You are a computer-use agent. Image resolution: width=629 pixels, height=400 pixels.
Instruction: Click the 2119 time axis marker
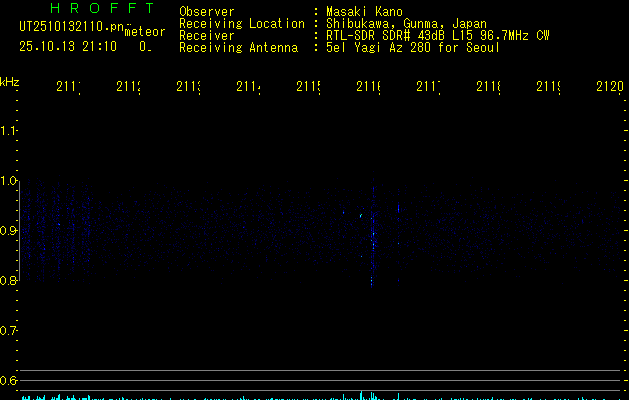click(548, 87)
